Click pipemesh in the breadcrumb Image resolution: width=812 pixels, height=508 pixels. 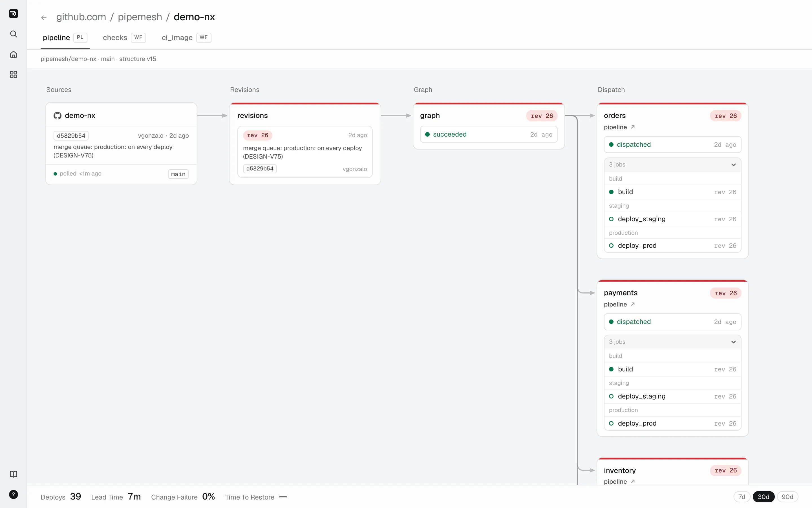(140, 17)
